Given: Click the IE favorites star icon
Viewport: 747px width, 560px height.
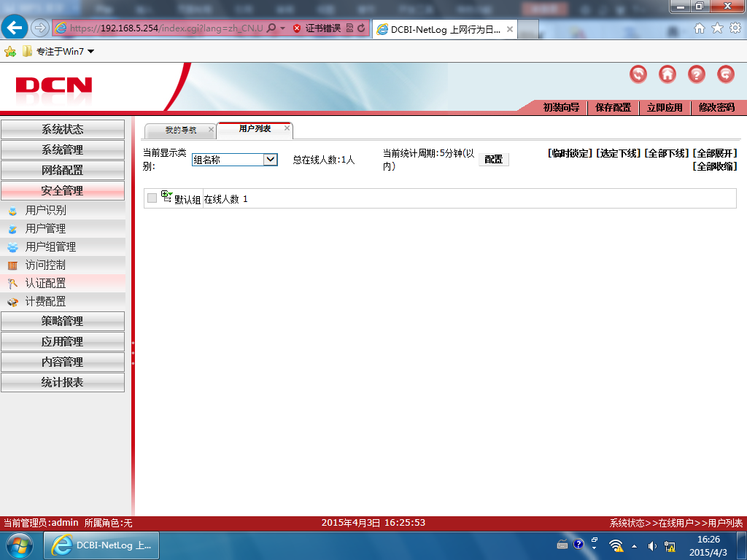Looking at the screenshot, I should point(717,28).
